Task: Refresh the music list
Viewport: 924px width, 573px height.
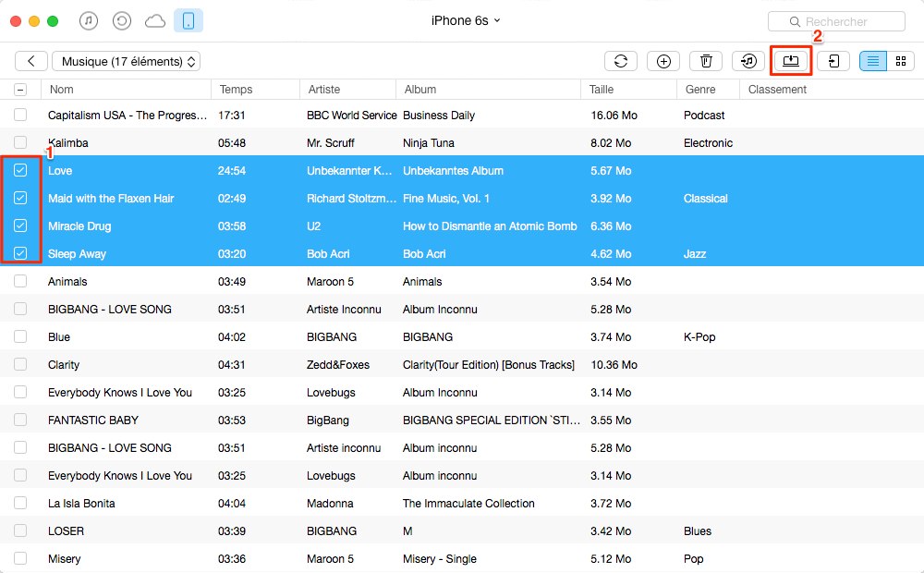Action: point(621,61)
